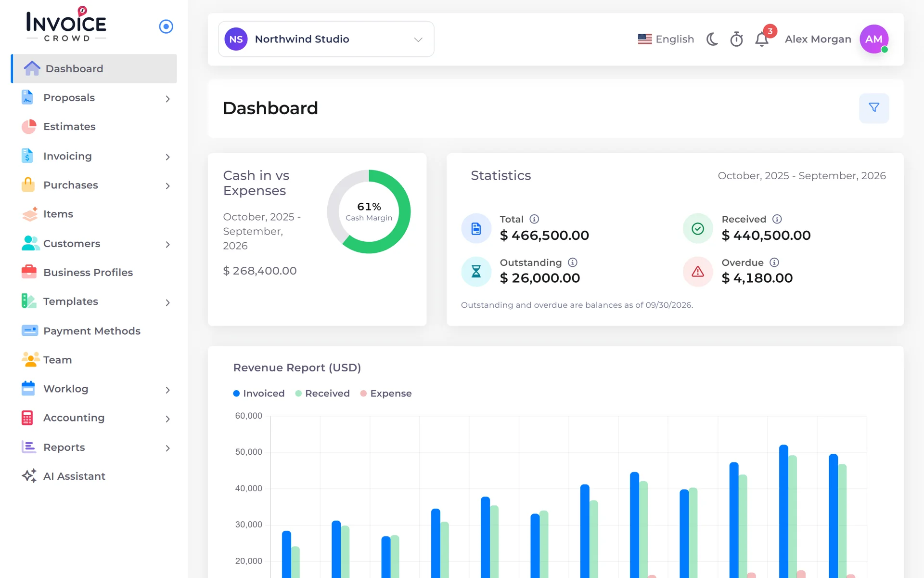Click the 61% Cash Margin donut chart

click(x=369, y=211)
